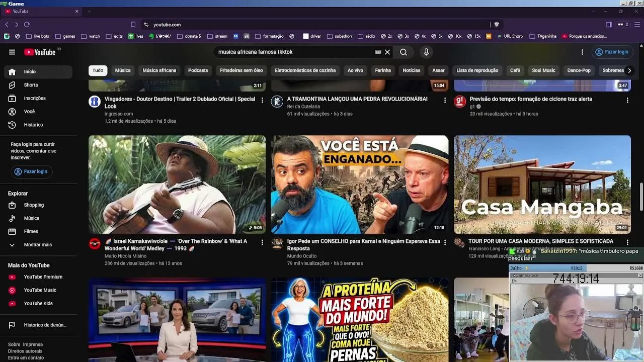Click Fazer login button in the sidebar
The image size is (644, 362).
click(31, 171)
